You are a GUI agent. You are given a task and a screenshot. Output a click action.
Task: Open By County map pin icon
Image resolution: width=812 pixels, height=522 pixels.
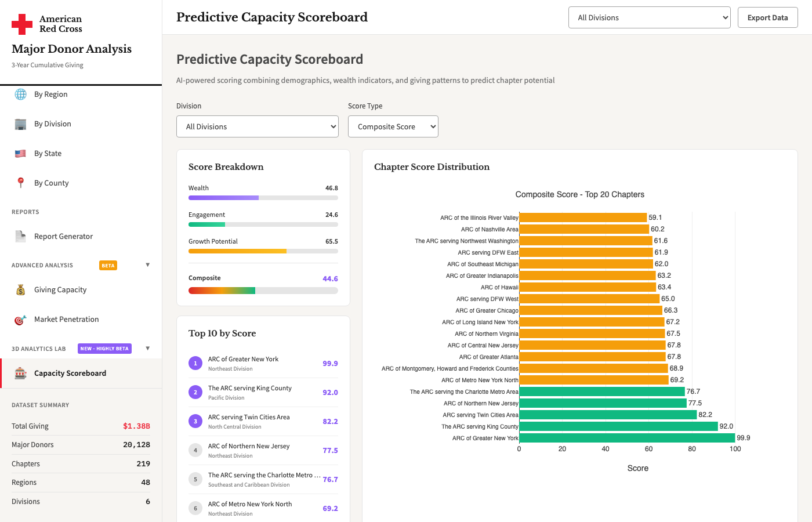[21, 183]
